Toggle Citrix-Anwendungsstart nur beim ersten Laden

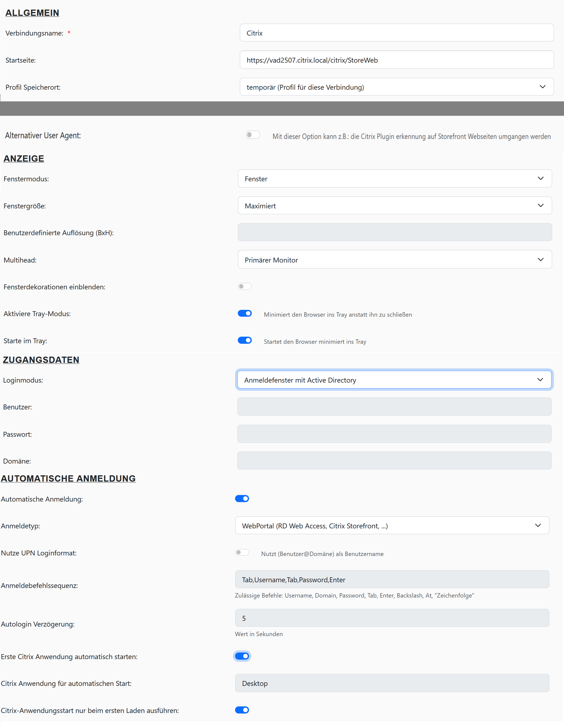pyautogui.click(x=242, y=710)
